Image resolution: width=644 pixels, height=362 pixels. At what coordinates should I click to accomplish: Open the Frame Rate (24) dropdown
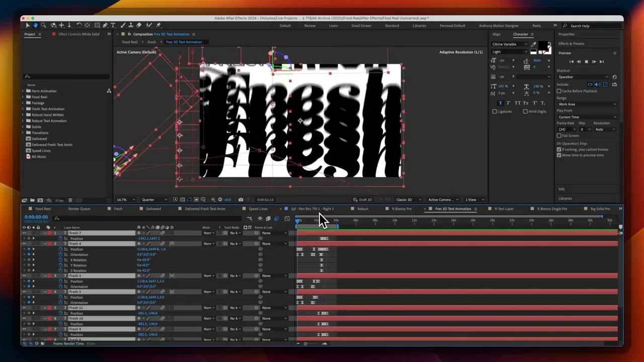(x=567, y=129)
